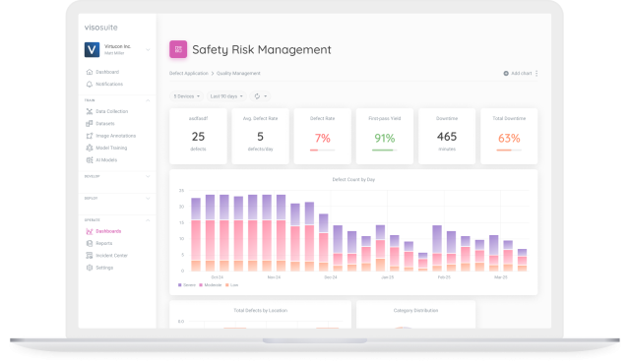
Task: Click the Defect Count by Day chart title
Action: tap(353, 179)
